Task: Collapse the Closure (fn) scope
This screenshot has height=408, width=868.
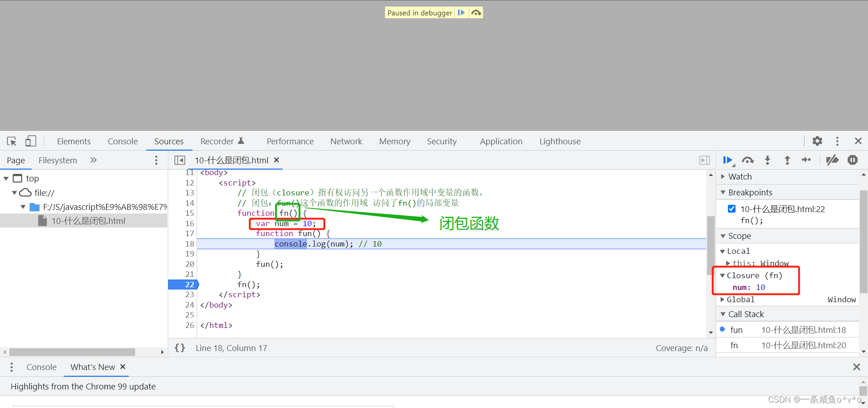Action: pos(722,275)
